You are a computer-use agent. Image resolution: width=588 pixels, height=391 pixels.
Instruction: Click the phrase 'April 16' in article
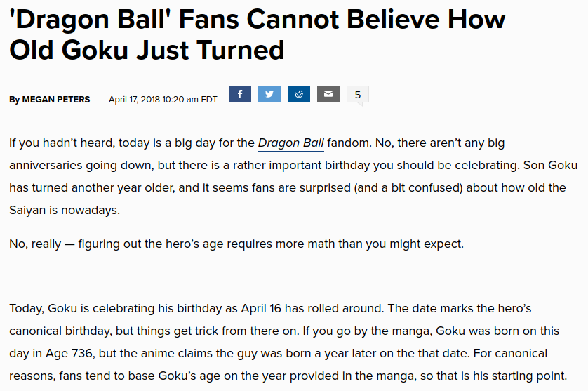pos(261,308)
